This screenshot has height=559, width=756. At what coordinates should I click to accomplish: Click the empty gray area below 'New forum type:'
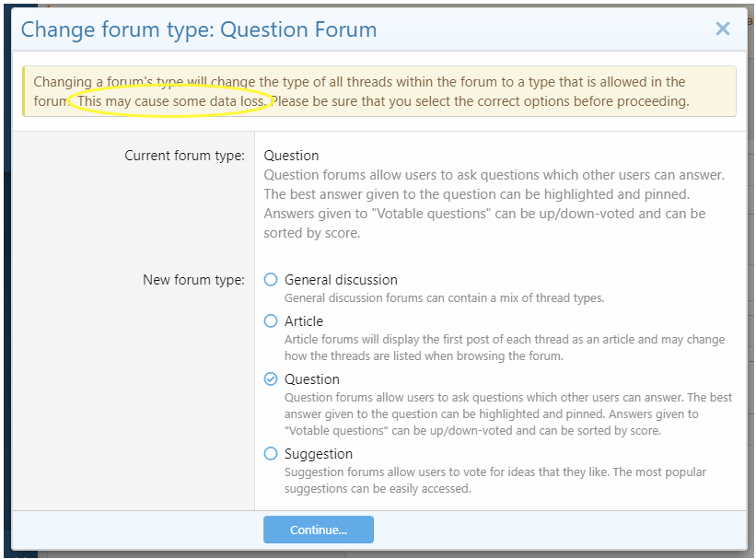(x=134, y=396)
